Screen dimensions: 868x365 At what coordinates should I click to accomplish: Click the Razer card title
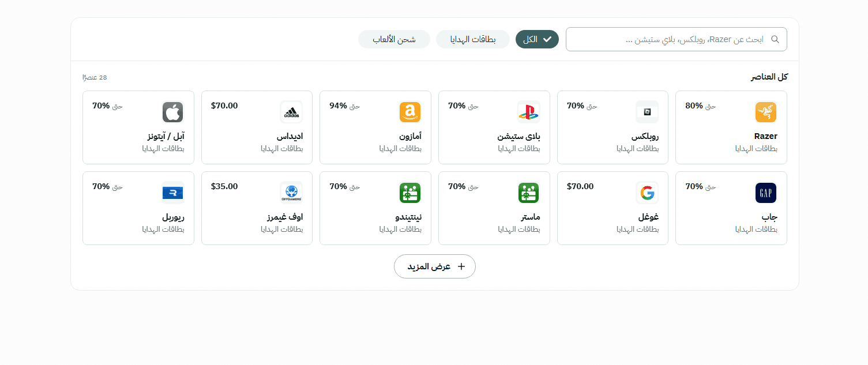pyautogui.click(x=765, y=137)
